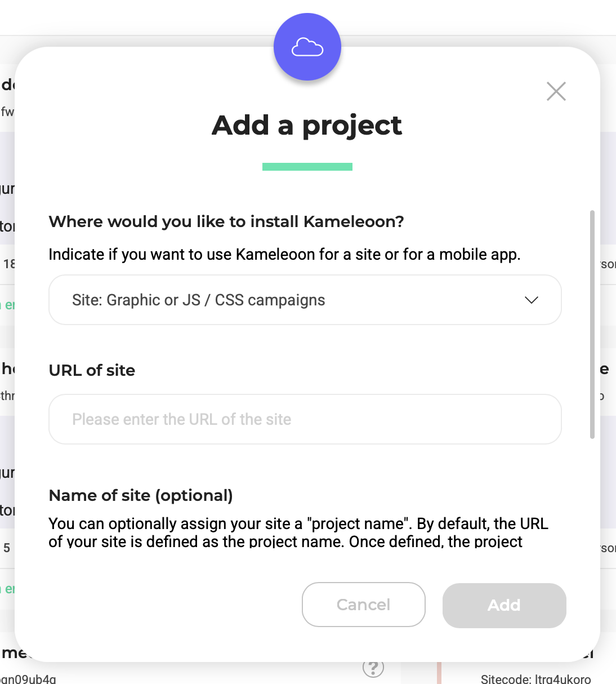Click the grayed-out Add button

click(x=503, y=605)
